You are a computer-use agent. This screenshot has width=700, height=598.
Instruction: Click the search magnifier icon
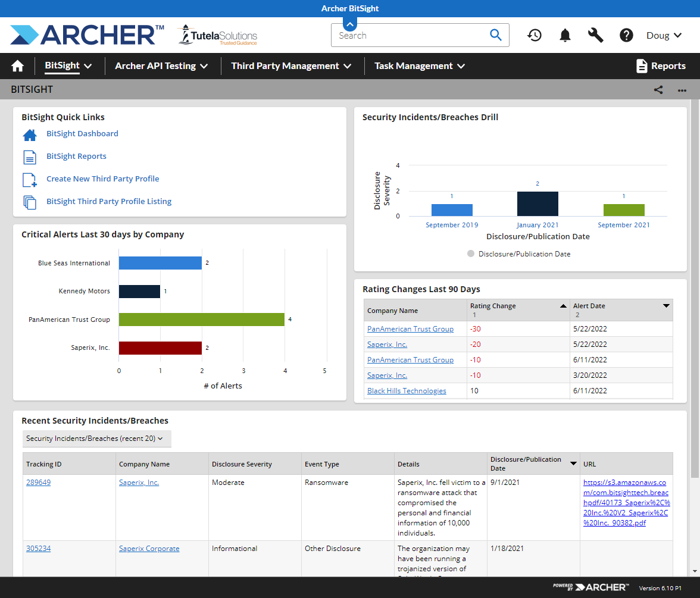coord(495,35)
